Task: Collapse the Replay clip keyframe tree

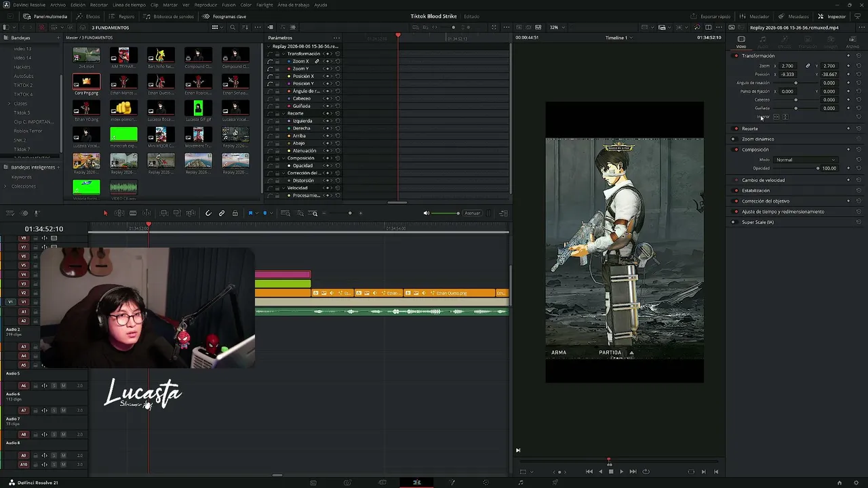Action: point(269,46)
